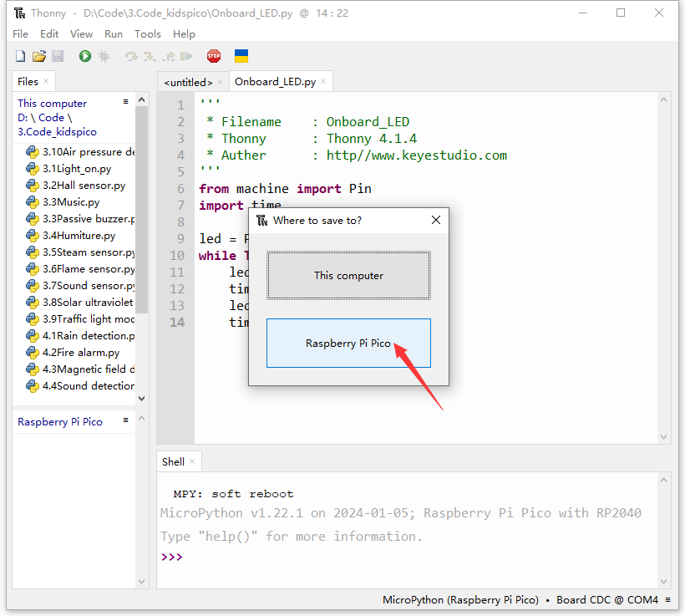Stop the backend with red STOP icon
685x616 pixels.
pyautogui.click(x=214, y=56)
